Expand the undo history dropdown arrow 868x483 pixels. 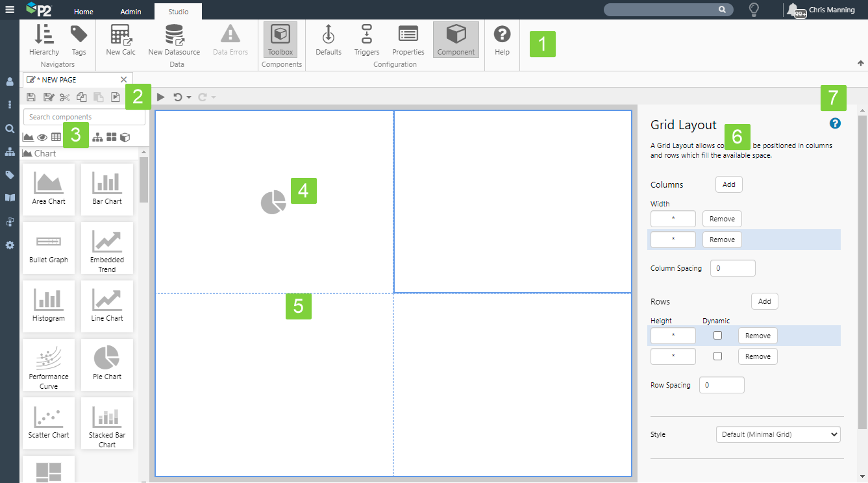click(x=189, y=97)
